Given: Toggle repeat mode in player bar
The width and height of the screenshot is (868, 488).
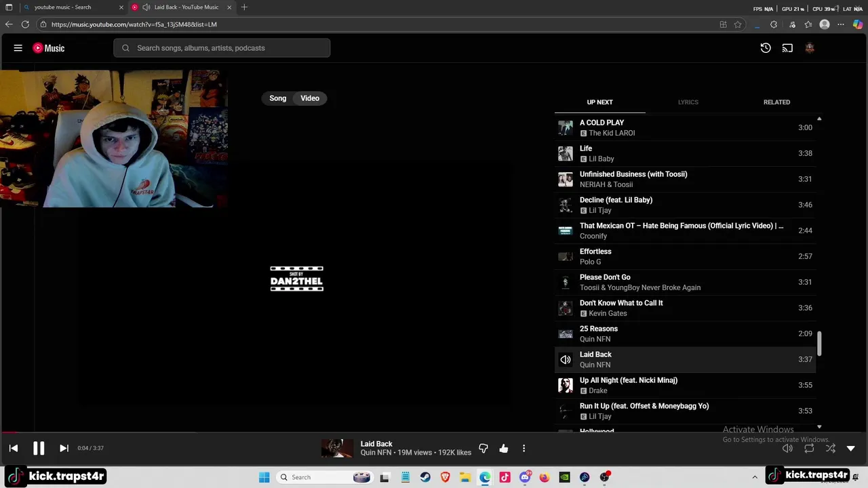Looking at the screenshot, I should pyautogui.click(x=809, y=449).
